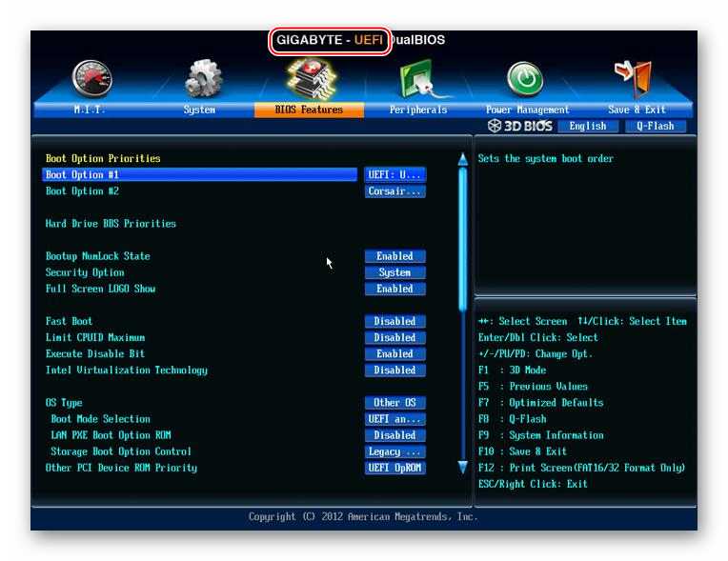Viewport: 728px width, 561px height.
Task: Click the F8 Q-Flash hint line
Action: 512,419
